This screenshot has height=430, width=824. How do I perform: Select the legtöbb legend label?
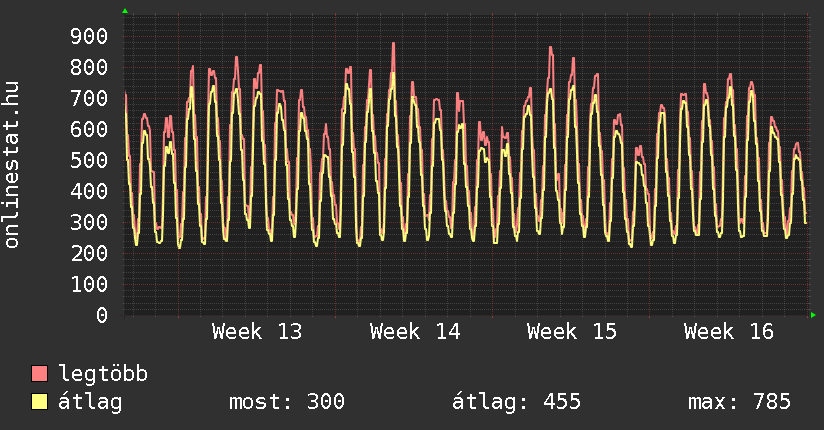pos(103,374)
